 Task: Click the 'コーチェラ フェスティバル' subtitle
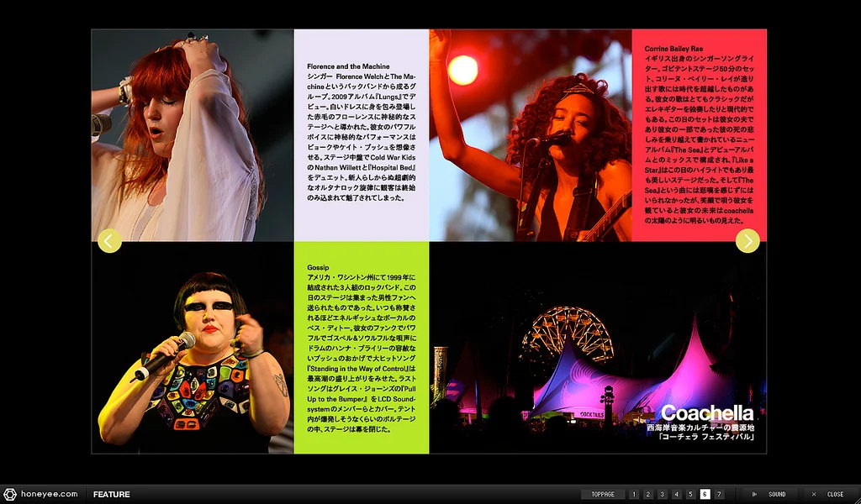(706, 437)
